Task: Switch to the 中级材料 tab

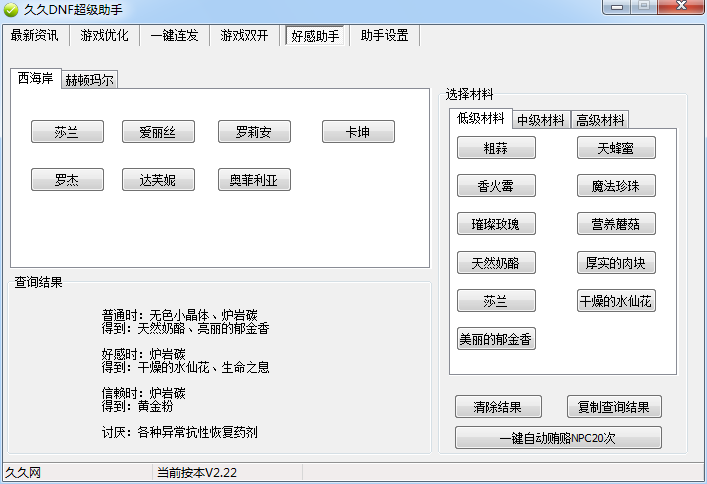Action: 541,120
